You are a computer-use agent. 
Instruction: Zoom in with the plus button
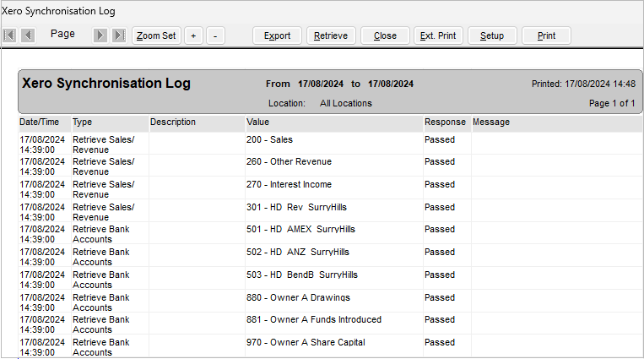click(x=193, y=35)
